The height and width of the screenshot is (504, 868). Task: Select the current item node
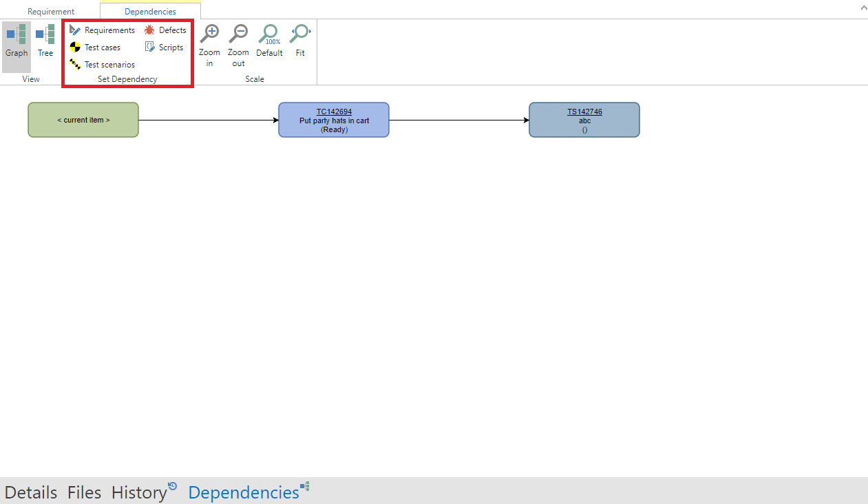(x=83, y=120)
